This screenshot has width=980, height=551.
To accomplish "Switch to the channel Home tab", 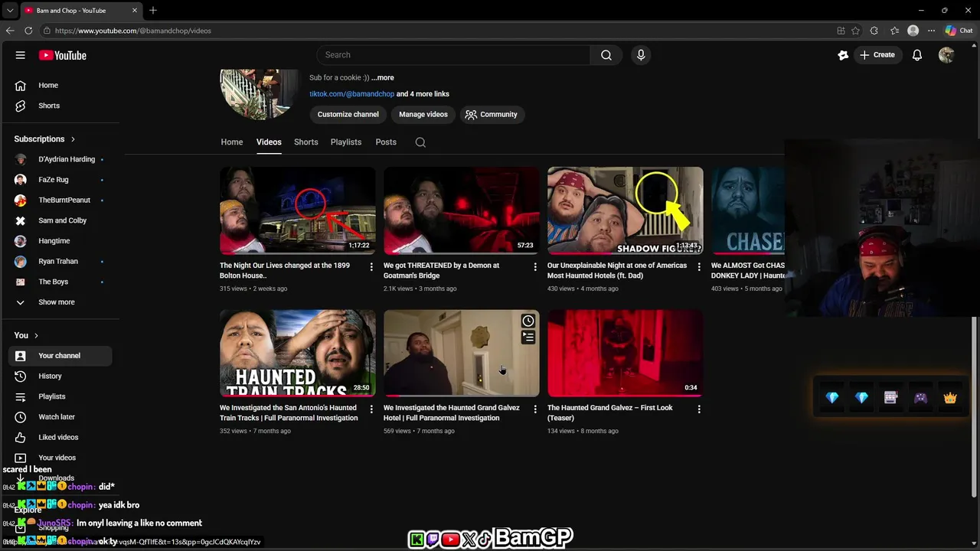I will (232, 142).
